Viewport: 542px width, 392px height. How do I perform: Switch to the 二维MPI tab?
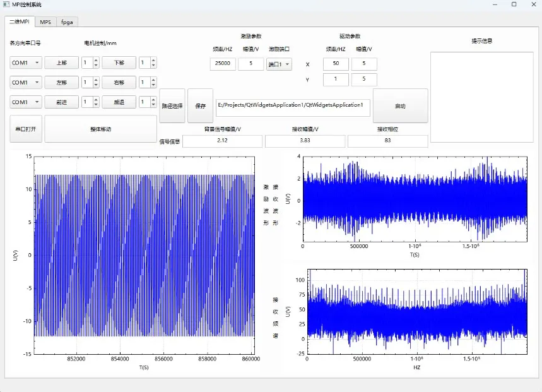pyautogui.click(x=20, y=21)
